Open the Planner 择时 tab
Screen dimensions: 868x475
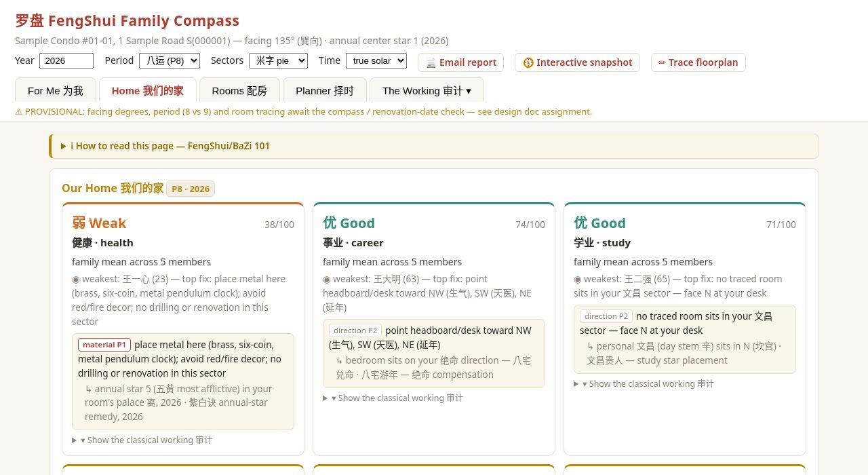pyautogui.click(x=325, y=90)
